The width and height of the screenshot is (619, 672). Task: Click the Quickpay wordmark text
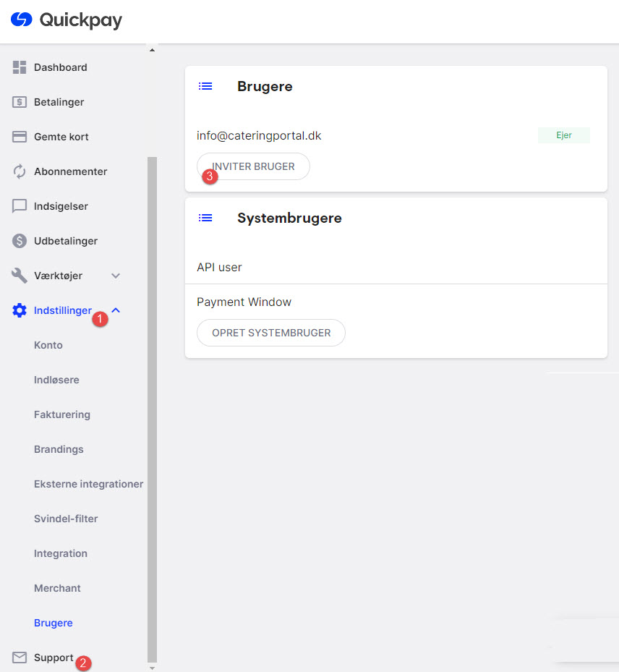[80, 20]
